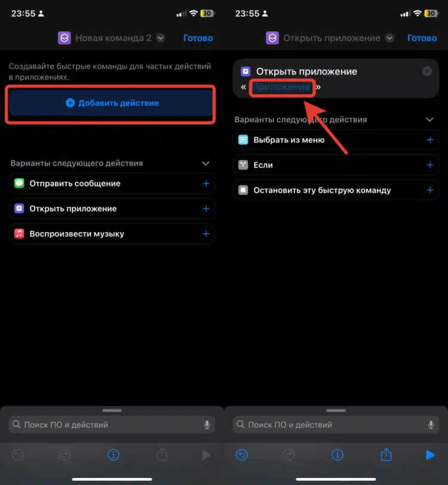The image size is (448, 485).
Task: Tap magnifier icon in right search field
Action: coord(240,424)
